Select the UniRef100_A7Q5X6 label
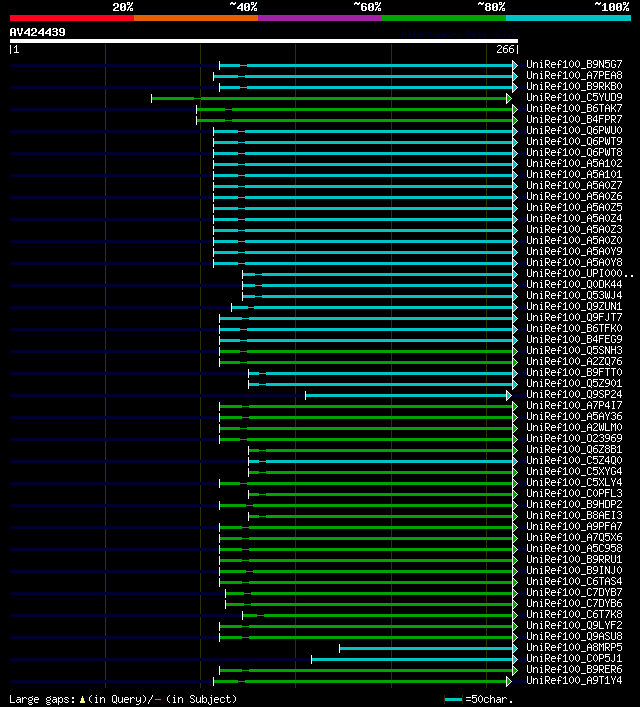 tap(574, 537)
